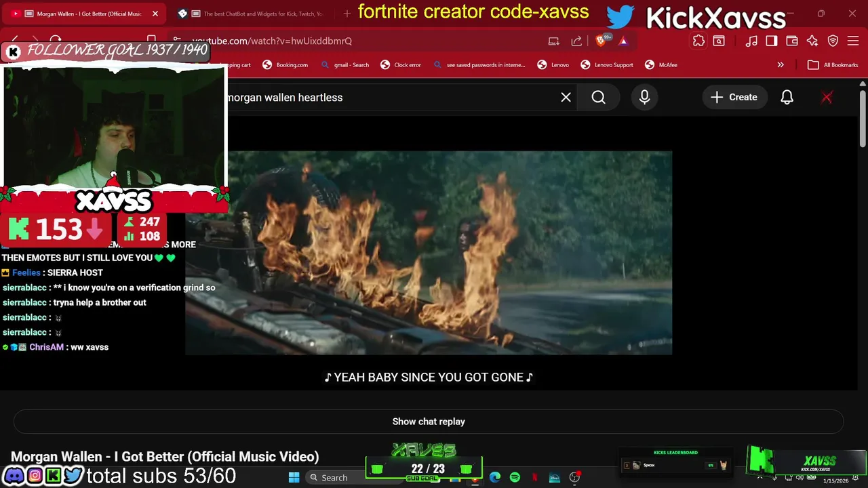This screenshot has height=488, width=868.
Task: Show chat replay
Action: coord(429,422)
